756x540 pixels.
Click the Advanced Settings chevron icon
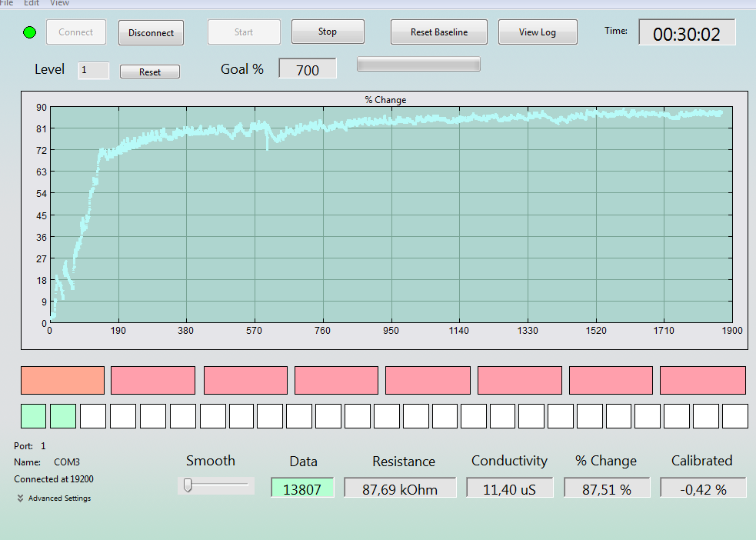[20, 498]
